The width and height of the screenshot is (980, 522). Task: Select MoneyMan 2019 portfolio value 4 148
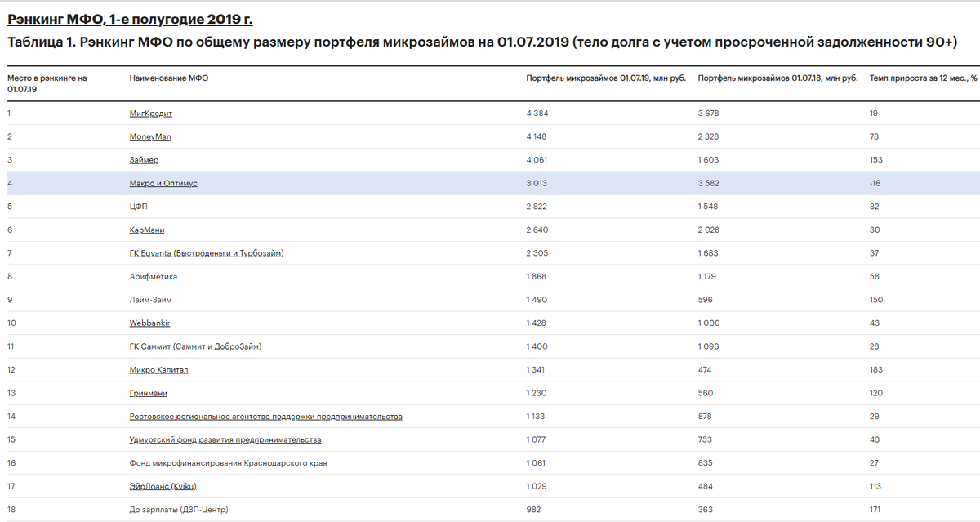538,136
